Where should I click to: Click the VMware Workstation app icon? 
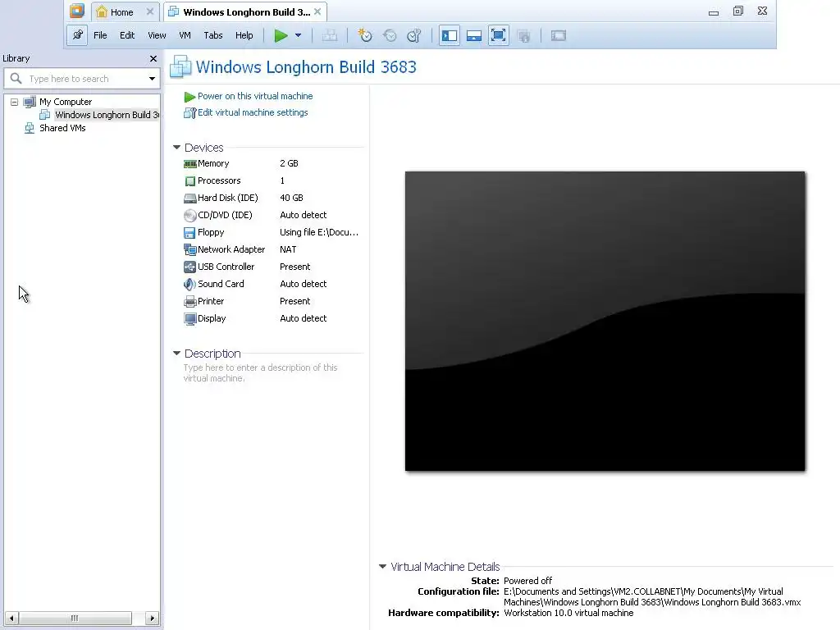[77, 11]
